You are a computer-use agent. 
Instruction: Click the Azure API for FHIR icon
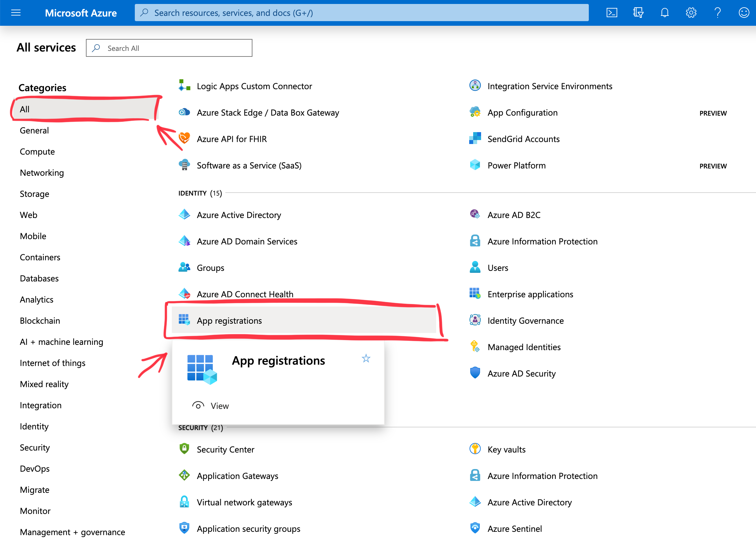coord(184,138)
